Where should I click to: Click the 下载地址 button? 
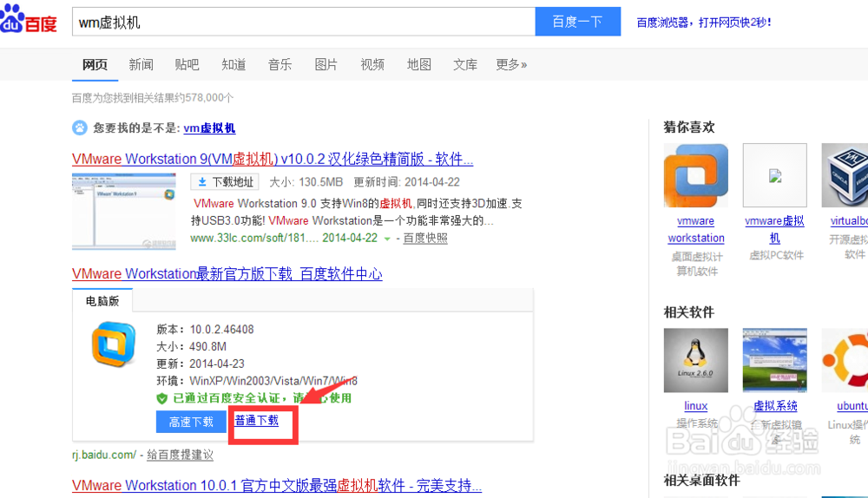(x=226, y=182)
